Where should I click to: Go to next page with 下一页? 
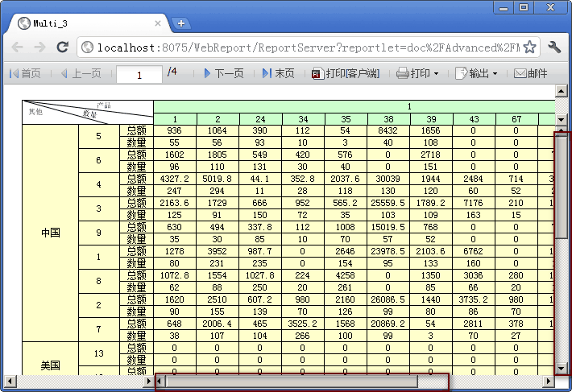point(224,73)
